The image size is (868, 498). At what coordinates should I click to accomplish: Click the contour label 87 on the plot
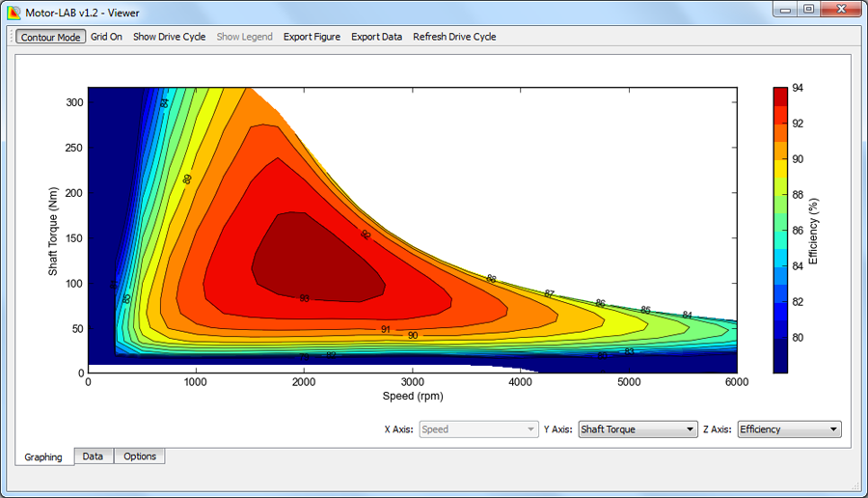coord(549,293)
